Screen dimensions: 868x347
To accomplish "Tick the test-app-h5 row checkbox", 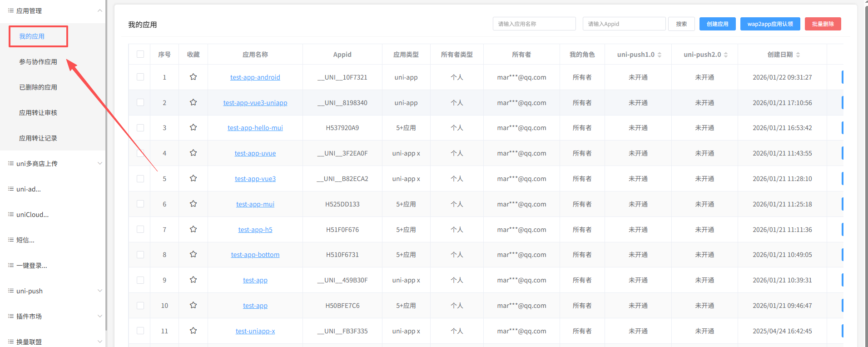I will [140, 229].
